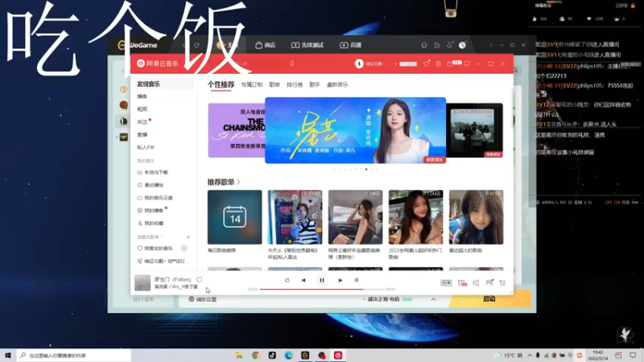The width and height of the screenshot is (644, 362).
Task: Open the messages mail icon
Action: [x=451, y=64]
